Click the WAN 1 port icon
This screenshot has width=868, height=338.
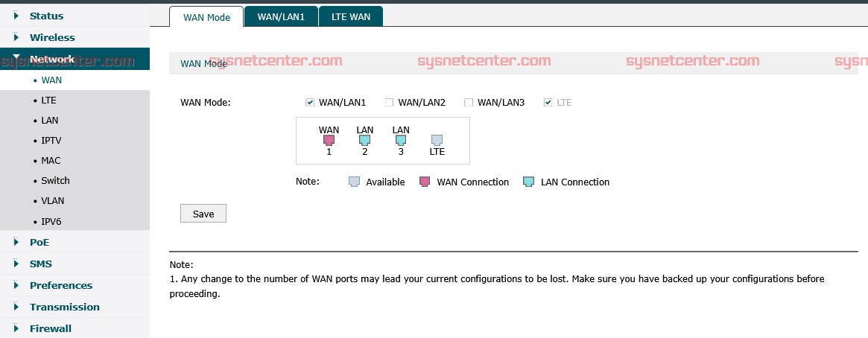pyautogui.click(x=329, y=141)
